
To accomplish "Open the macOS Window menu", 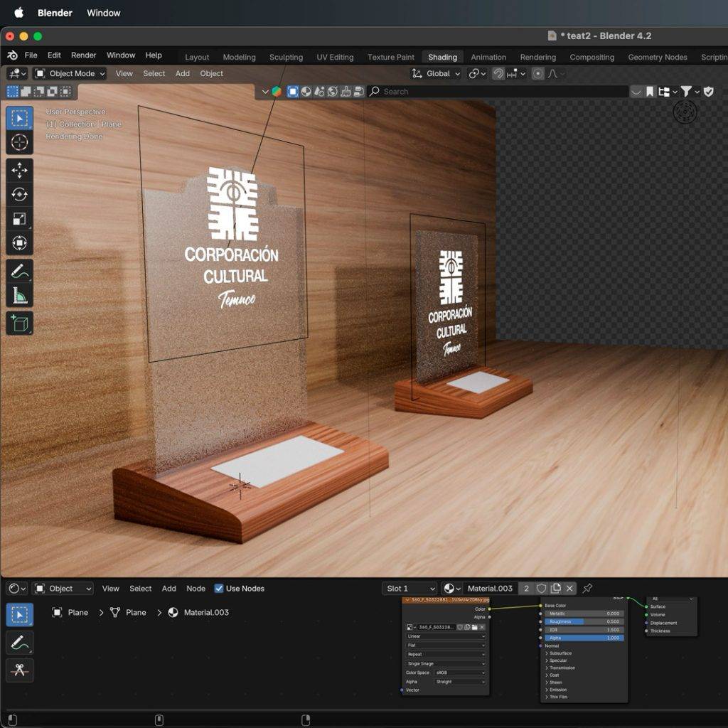I will [x=104, y=13].
